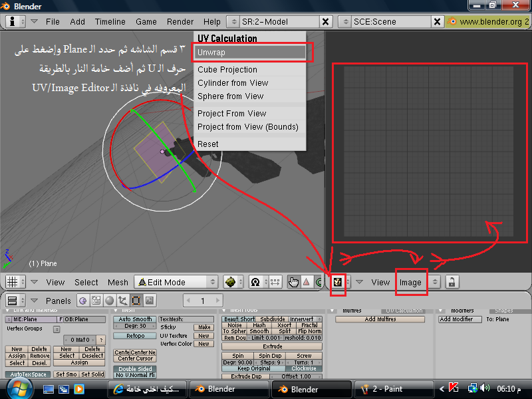This screenshot has height=399, width=532.
Task: Toggle No V.Normal Flip
Action: point(135,375)
